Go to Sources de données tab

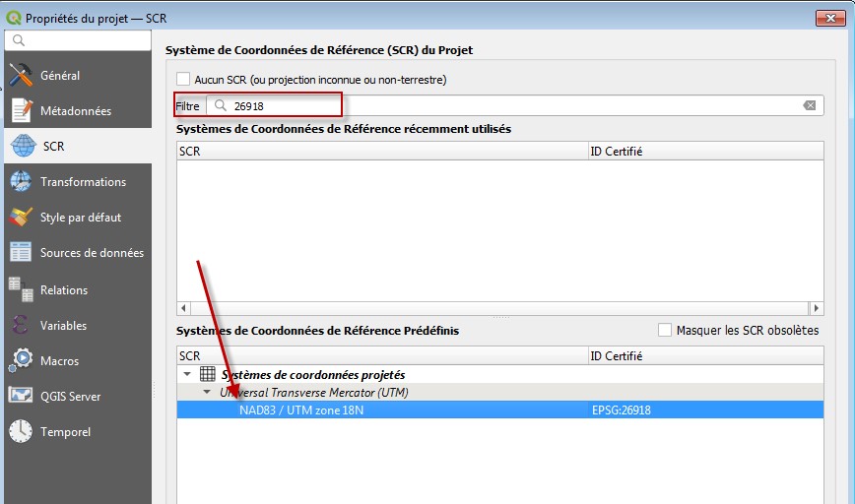(x=78, y=252)
